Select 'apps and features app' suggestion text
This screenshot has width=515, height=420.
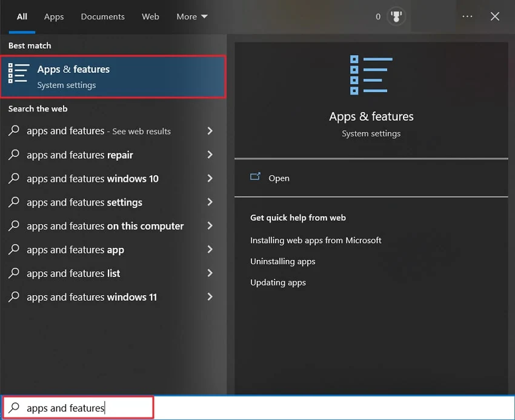click(76, 250)
